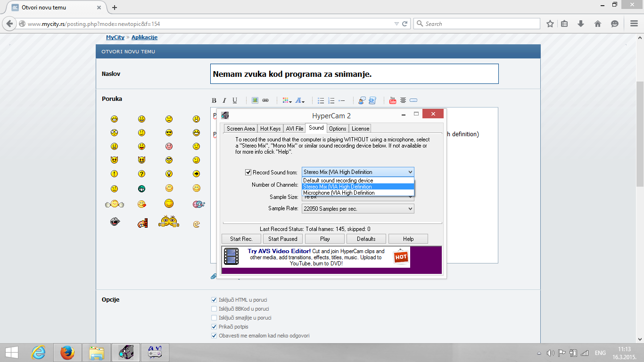Screen dimensions: 644x362
Task: Toggle Obavesti me emailom kad neko odgovori
Action: (214, 336)
